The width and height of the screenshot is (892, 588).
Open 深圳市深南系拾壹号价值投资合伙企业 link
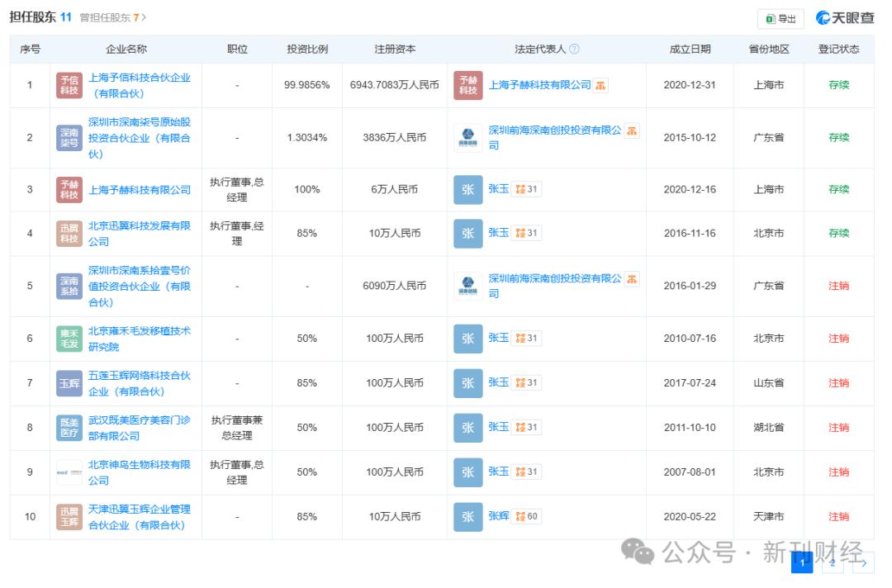[140, 286]
